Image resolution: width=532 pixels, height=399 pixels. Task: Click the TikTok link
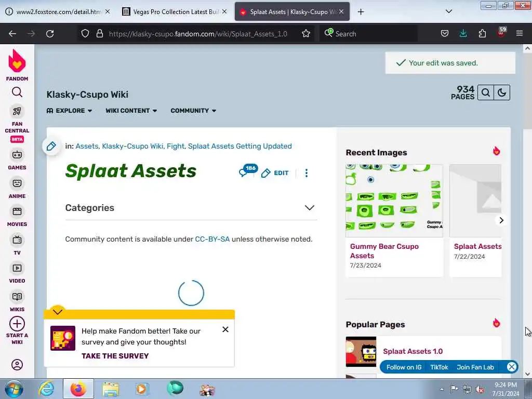(439, 367)
